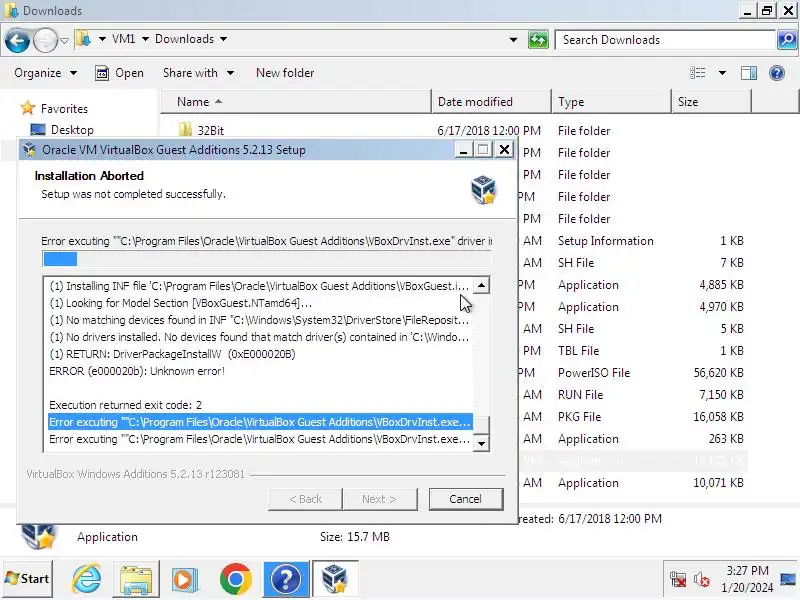Viewport: 800px width, 600px height.
Task: Launch Google Chrome from taskbar
Action: [235, 579]
